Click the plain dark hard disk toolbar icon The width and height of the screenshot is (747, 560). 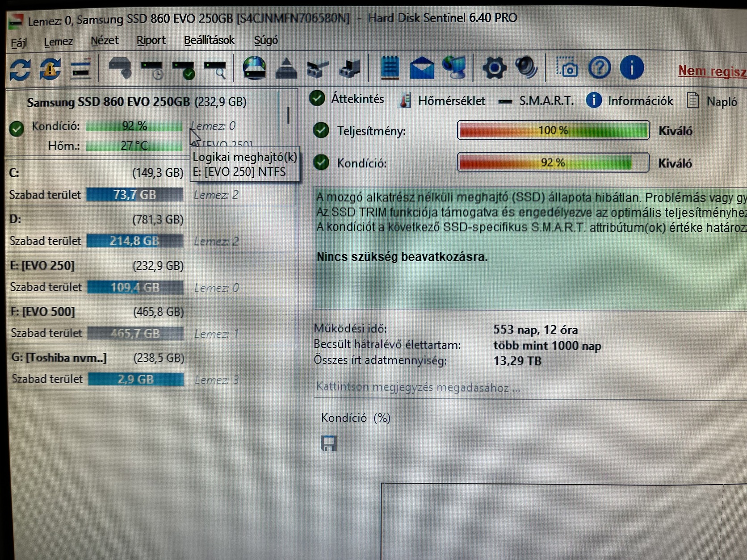pos(120,68)
